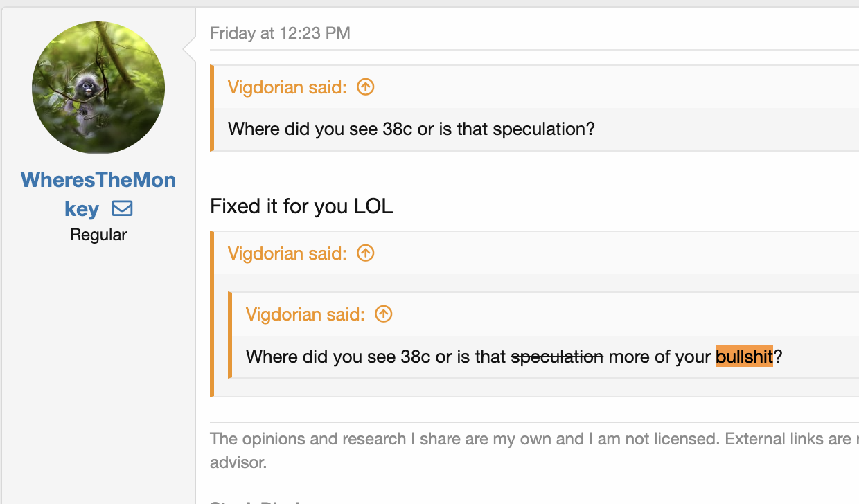The image size is (859, 504).
Task: Click the orange-highlighted word 'bullshit'
Action: coord(744,357)
